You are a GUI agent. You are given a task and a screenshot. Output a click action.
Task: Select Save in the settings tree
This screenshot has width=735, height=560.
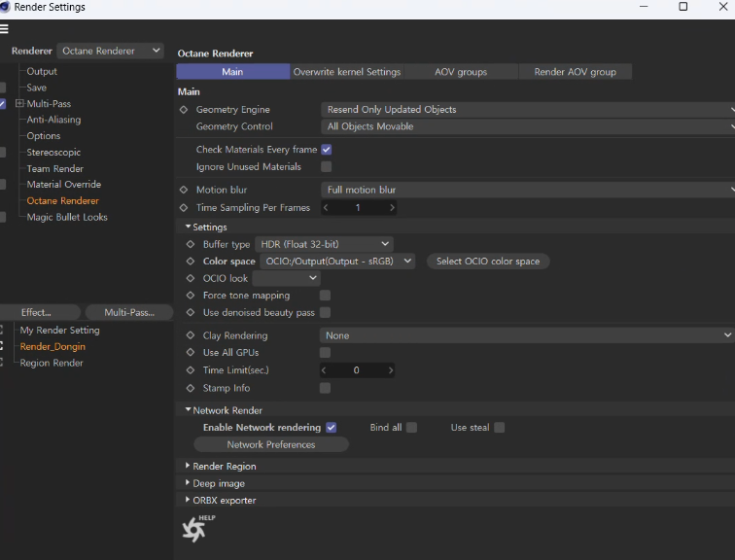pos(37,87)
